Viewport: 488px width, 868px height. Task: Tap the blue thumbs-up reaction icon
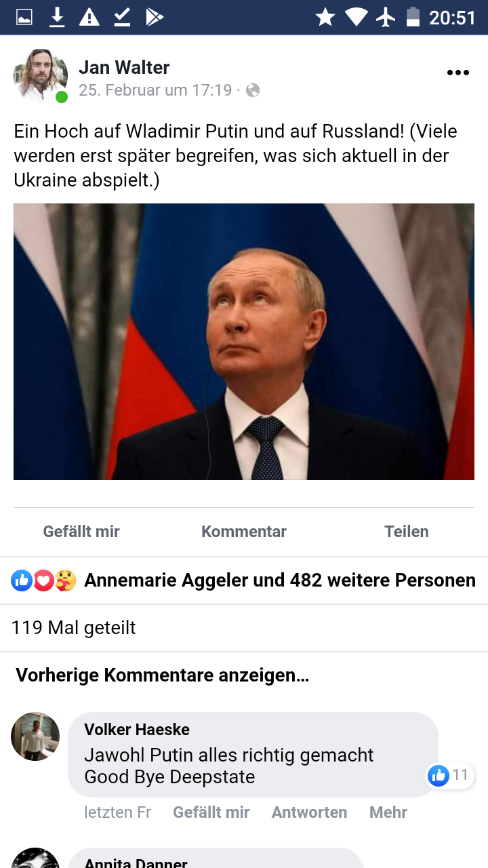coord(22,580)
